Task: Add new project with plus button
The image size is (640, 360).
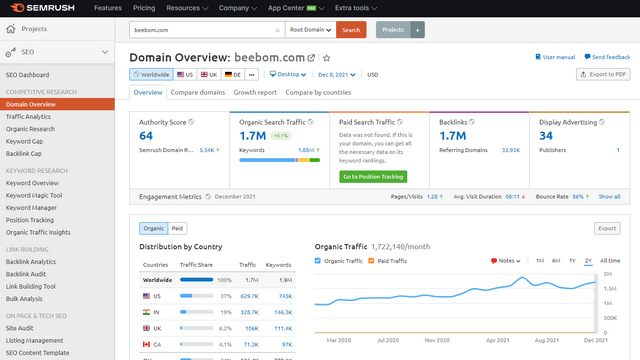Action: [418, 30]
